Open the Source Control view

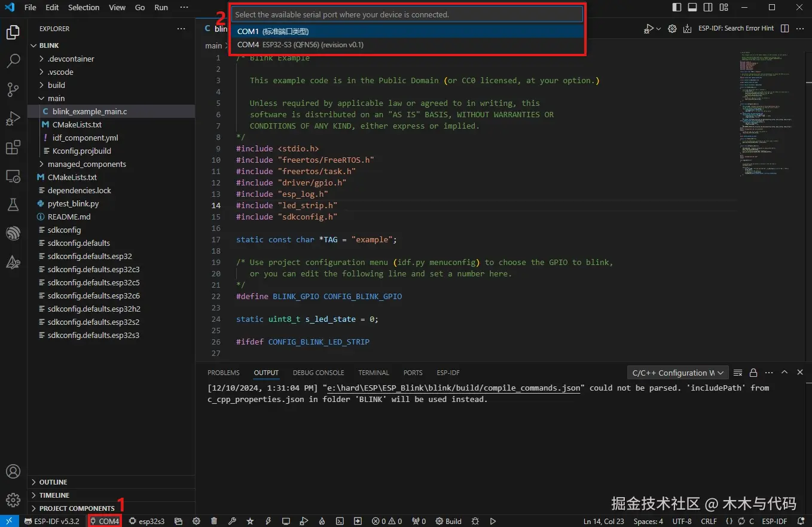tap(13, 90)
